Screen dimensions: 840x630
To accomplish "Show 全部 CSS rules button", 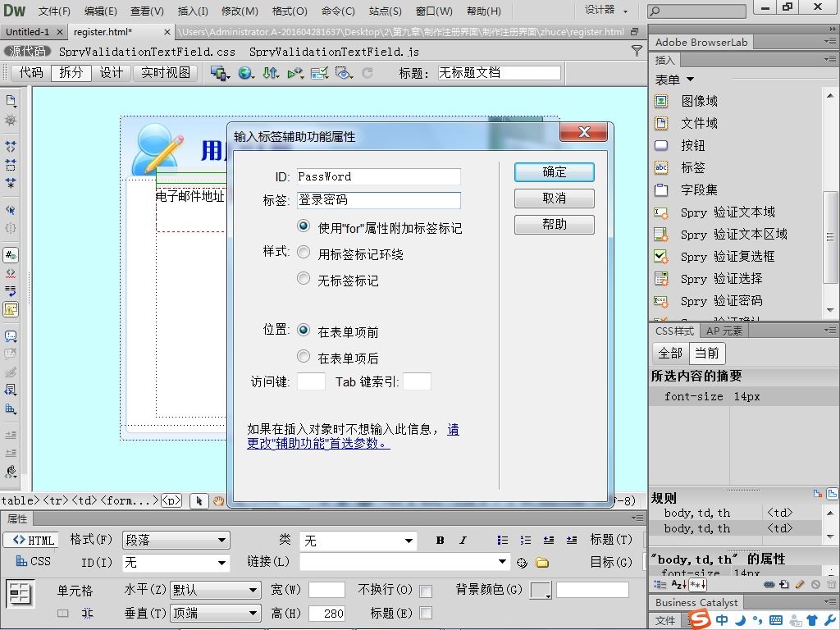I will point(670,353).
